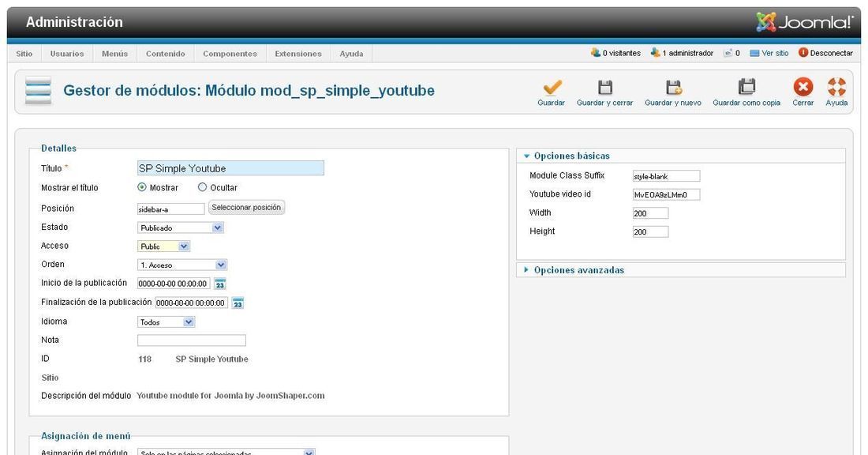Click the Inicio de la publicación date field
Viewport: 868px width, 455px height.
point(174,284)
